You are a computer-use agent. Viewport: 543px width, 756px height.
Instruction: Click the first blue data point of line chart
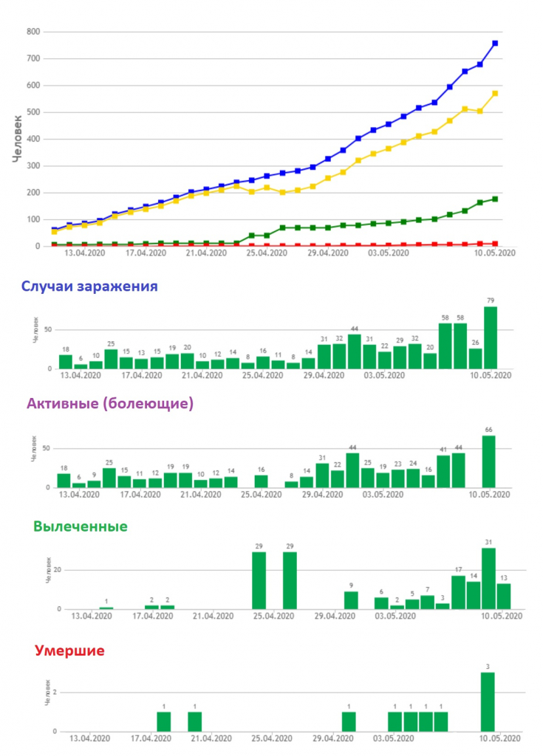(54, 230)
